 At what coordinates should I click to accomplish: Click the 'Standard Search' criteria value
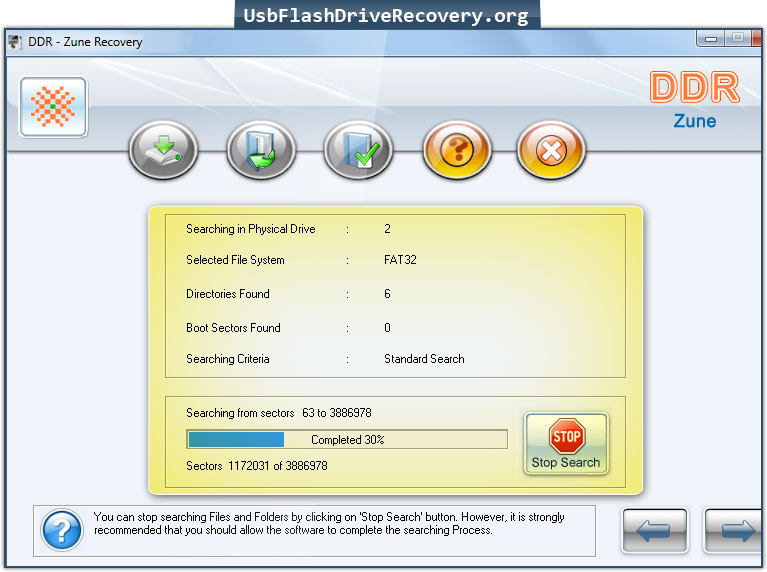coord(424,359)
